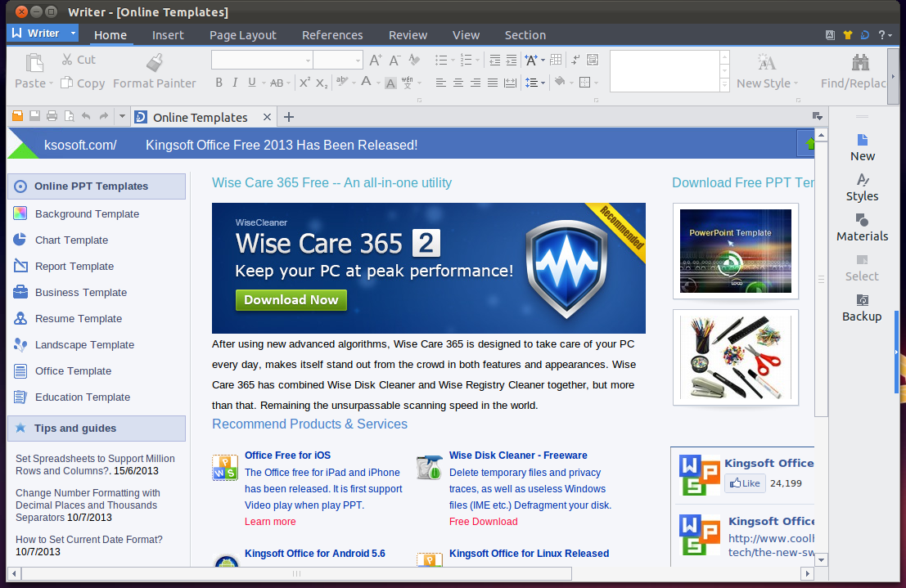Click the Increase Indent icon

[512, 60]
